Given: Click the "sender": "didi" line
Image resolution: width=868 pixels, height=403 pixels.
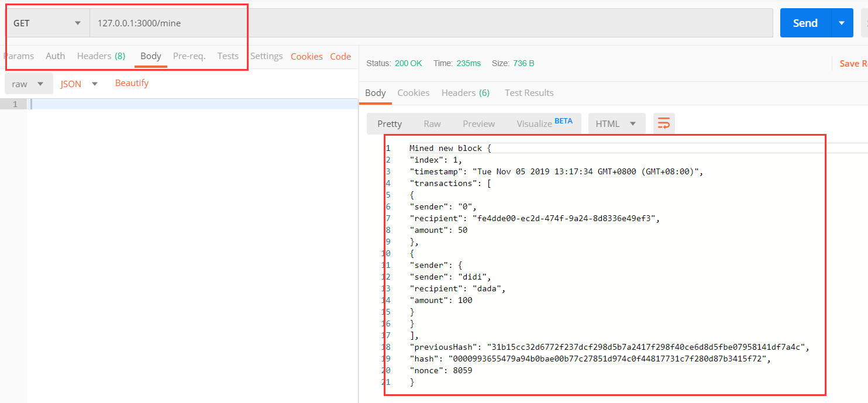Looking at the screenshot, I should (x=450, y=277).
